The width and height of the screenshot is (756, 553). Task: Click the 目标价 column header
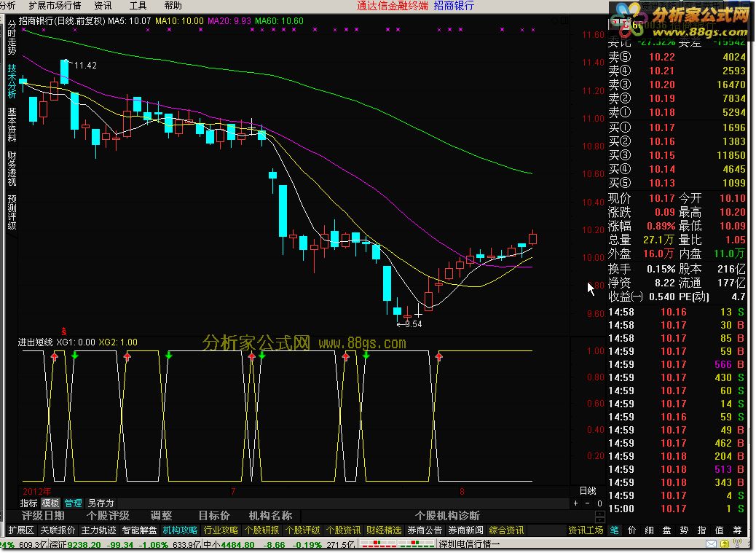pyautogui.click(x=215, y=516)
